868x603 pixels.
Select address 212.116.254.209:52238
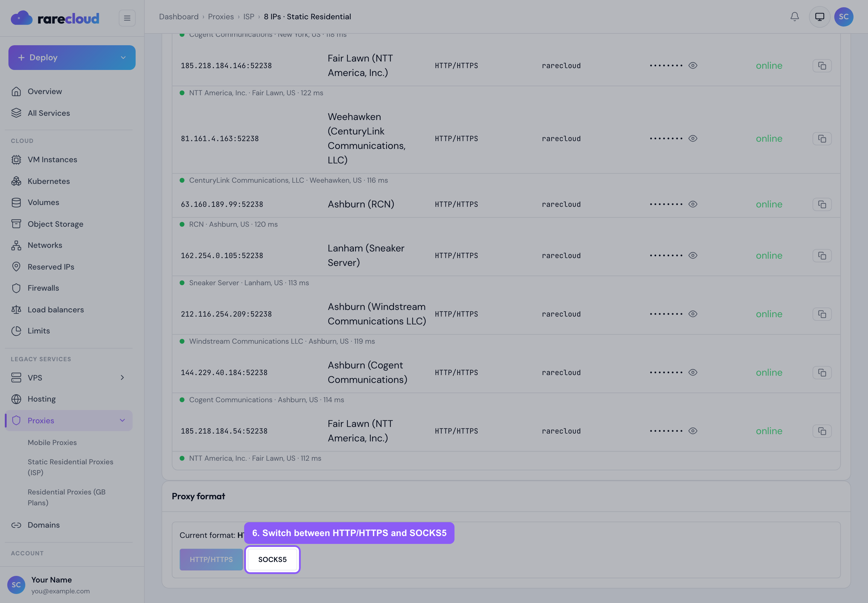(x=226, y=314)
